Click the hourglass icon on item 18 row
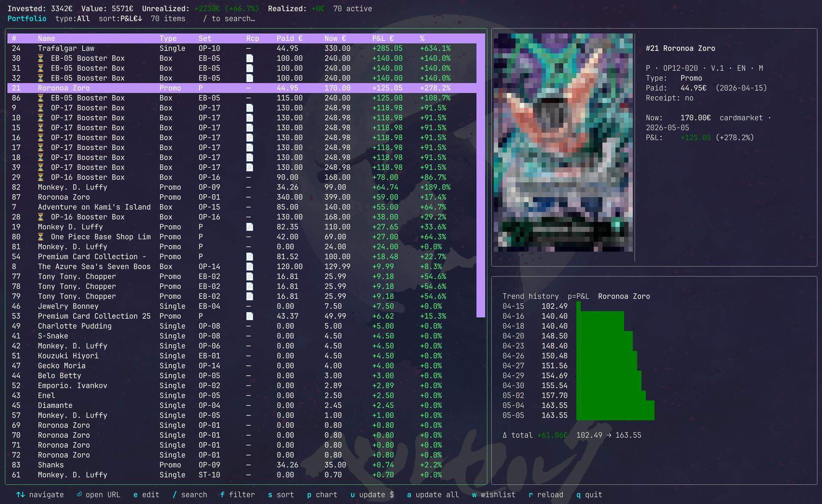Viewport: 822px width, 504px height. (41, 157)
